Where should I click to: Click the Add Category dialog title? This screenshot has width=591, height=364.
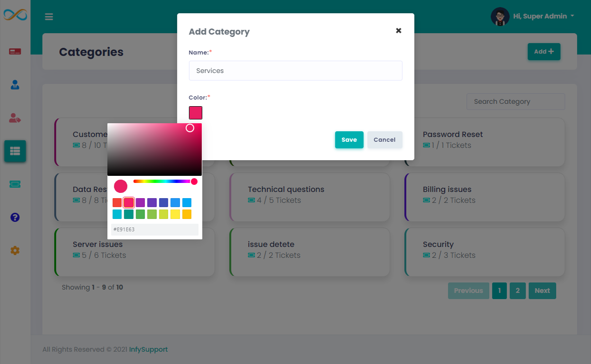[219, 32]
